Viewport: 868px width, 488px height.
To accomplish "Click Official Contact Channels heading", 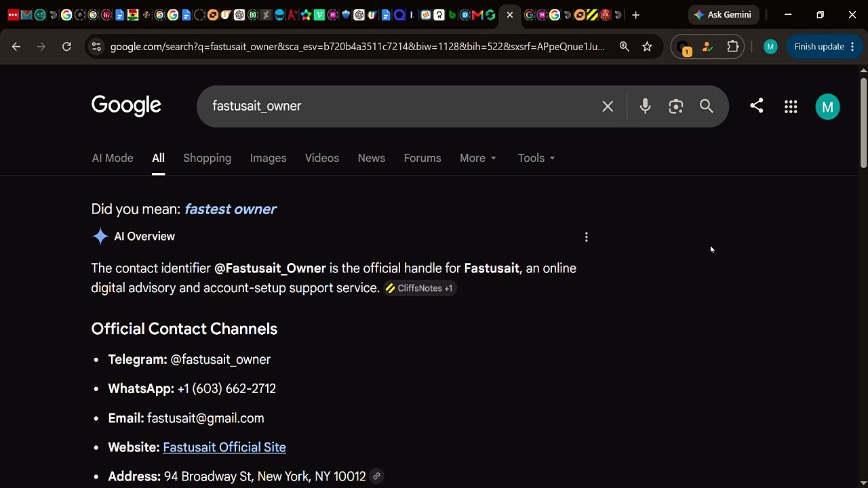I will pyautogui.click(x=184, y=329).
